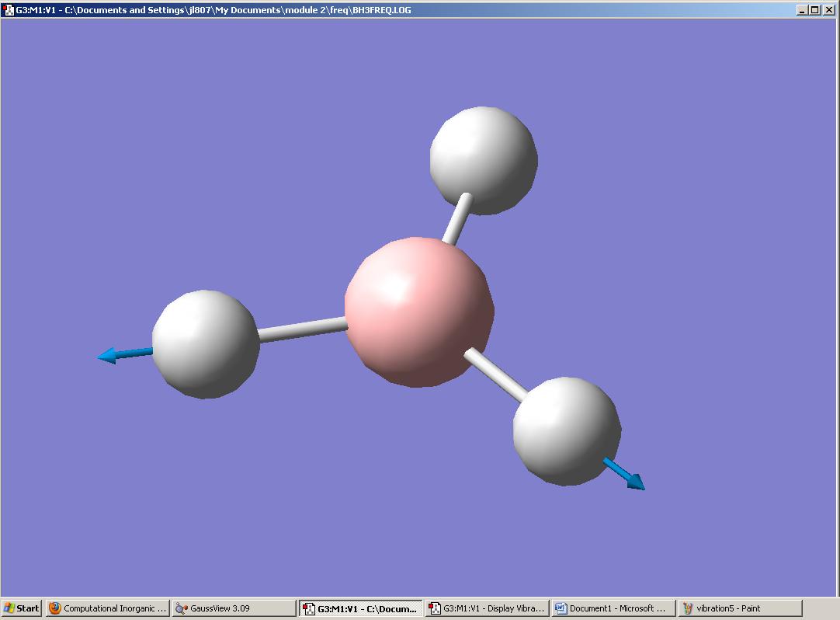Click the Word icon in taskbar
Viewport: 840px width, 620px height.
(561, 608)
